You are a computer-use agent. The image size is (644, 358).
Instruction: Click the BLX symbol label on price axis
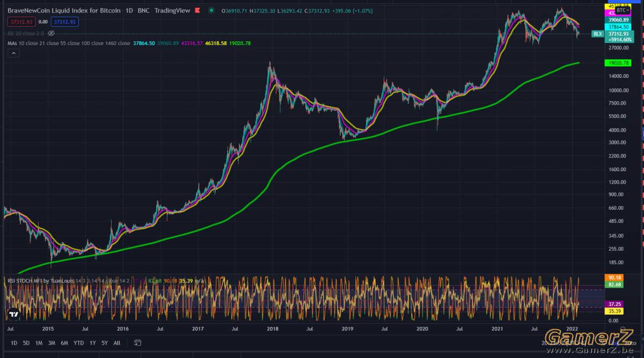point(597,34)
